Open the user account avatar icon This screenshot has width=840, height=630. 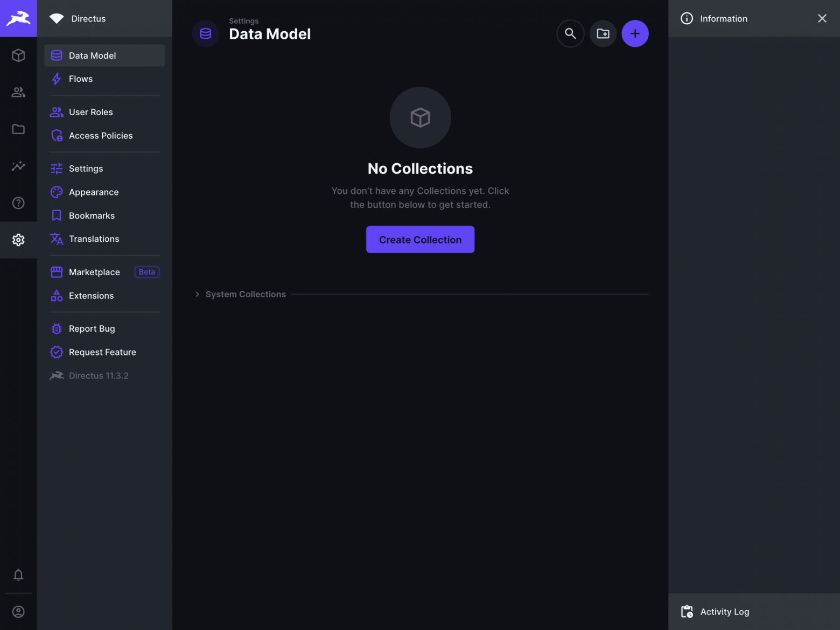click(18, 612)
